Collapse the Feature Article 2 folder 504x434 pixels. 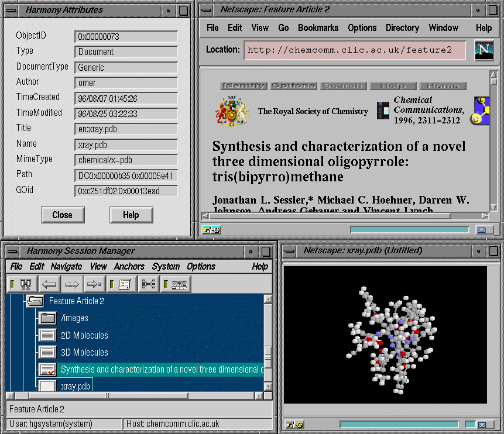pyautogui.click(x=35, y=301)
